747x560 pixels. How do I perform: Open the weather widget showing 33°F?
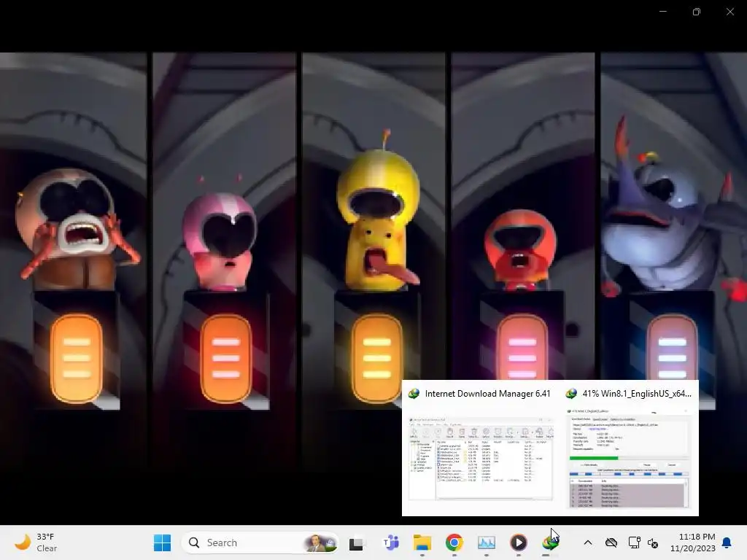tap(36, 542)
